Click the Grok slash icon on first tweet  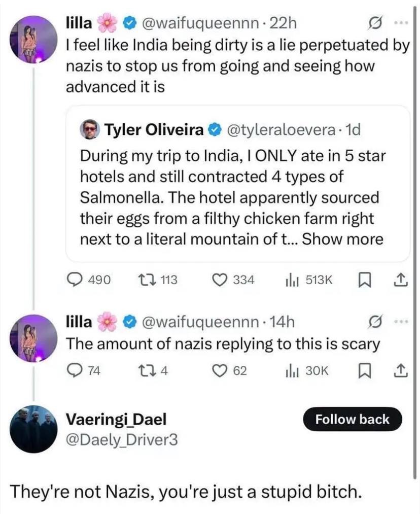[x=376, y=23]
